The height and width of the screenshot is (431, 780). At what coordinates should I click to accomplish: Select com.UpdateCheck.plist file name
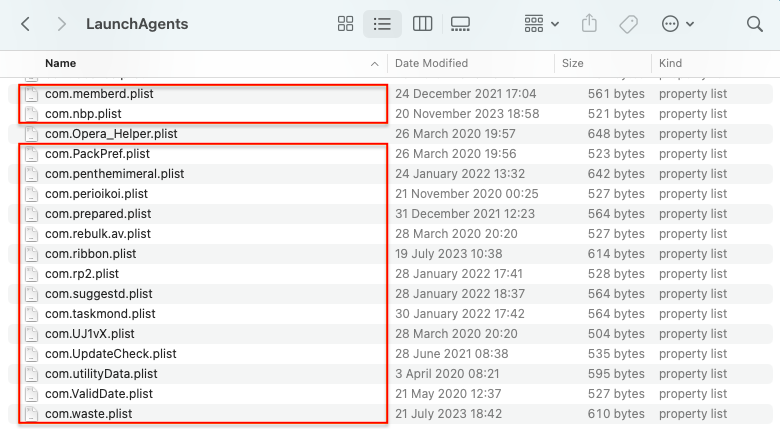tap(110, 353)
